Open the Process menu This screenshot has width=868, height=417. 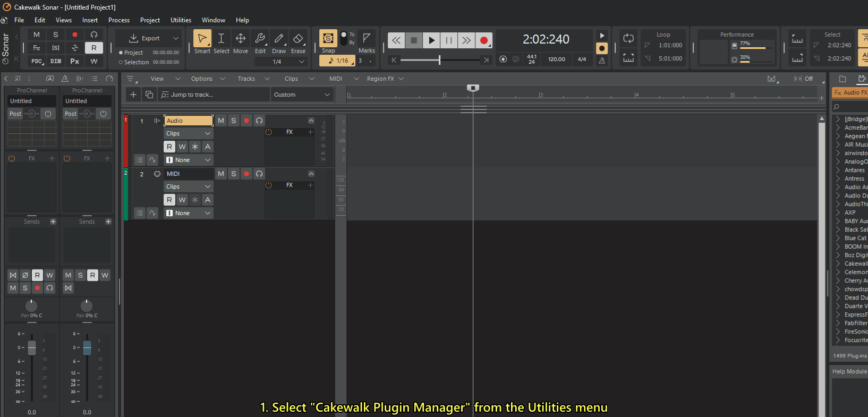pos(119,20)
